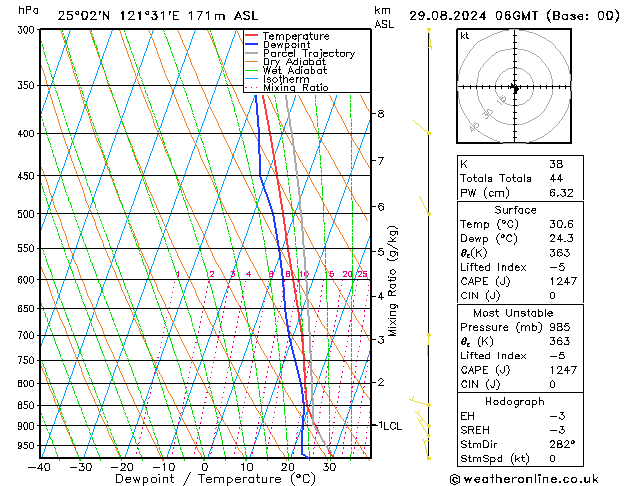This screenshot has height=486, width=629.
Task: Click the LCL marker on altitude axis
Action: pos(392,426)
